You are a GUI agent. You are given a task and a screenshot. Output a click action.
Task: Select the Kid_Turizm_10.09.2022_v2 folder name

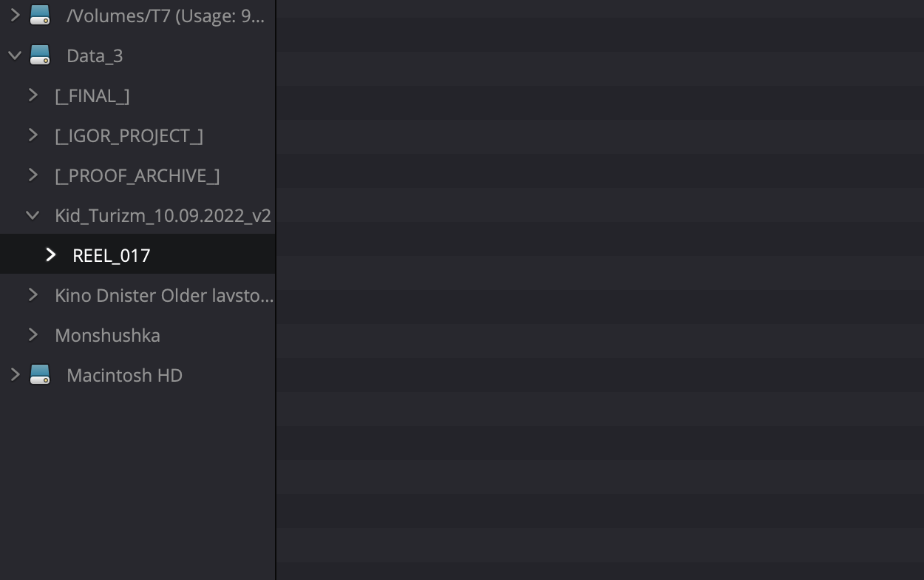pyautogui.click(x=163, y=216)
